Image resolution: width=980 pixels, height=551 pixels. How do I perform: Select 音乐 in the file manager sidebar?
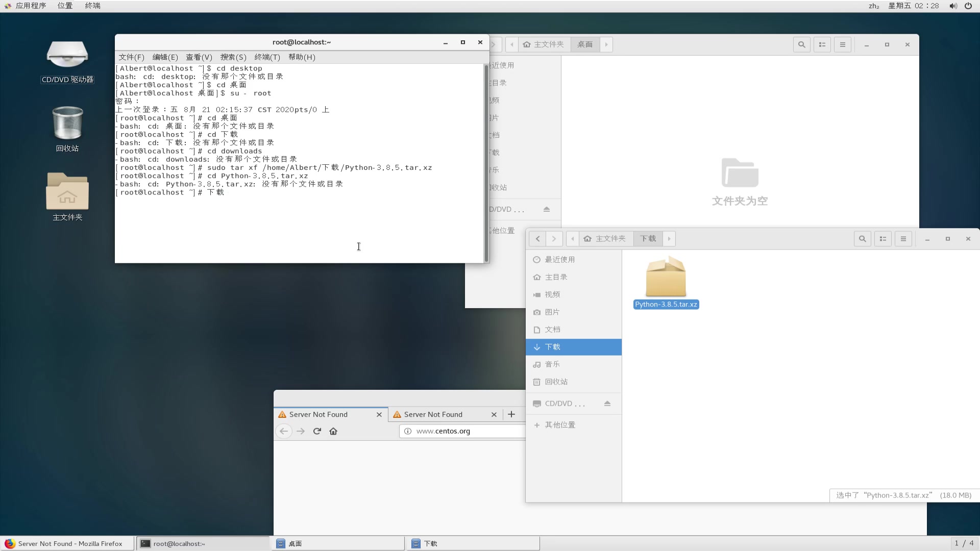[x=552, y=364]
